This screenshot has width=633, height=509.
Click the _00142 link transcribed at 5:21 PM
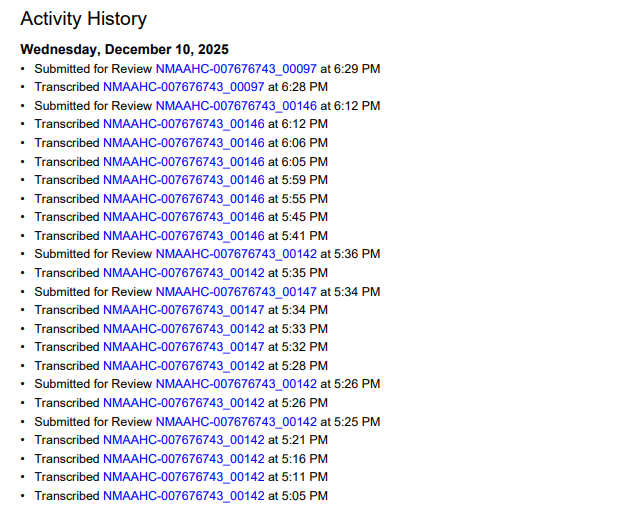(183, 440)
